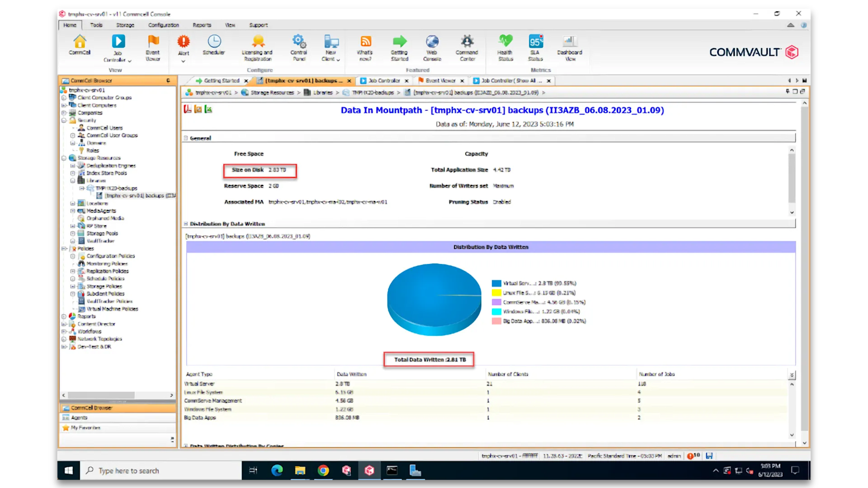Switch to the Tools ribbon tab

tap(97, 25)
